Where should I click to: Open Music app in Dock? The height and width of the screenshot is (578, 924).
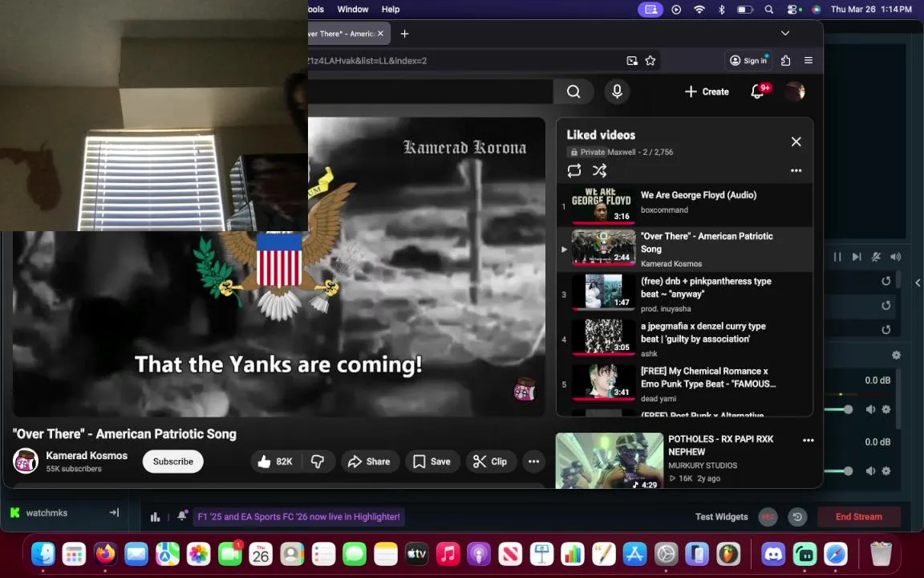click(448, 555)
